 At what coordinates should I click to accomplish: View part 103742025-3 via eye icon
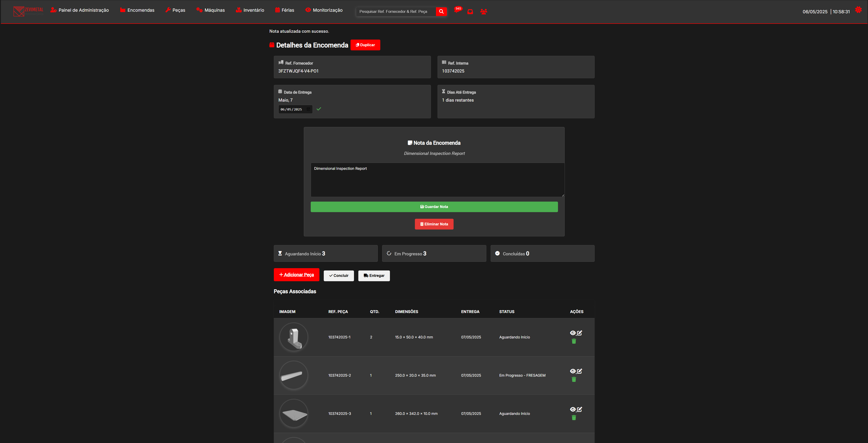click(573, 409)
